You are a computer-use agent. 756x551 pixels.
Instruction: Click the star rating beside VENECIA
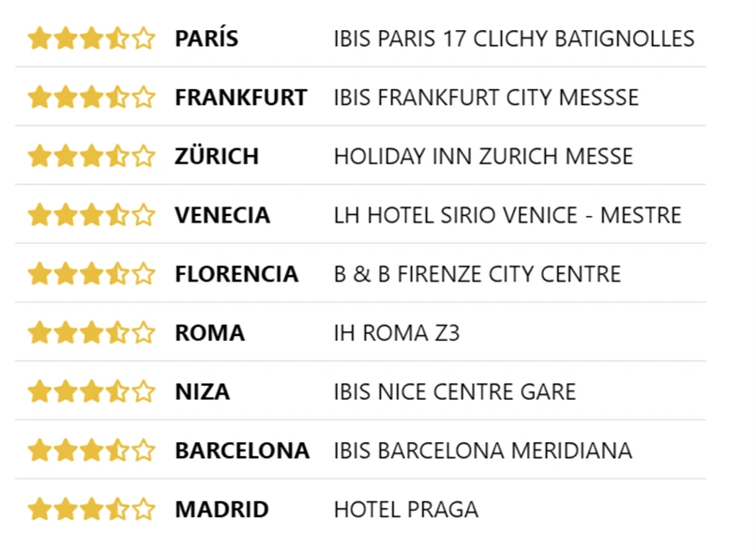(x=91, y=215)
